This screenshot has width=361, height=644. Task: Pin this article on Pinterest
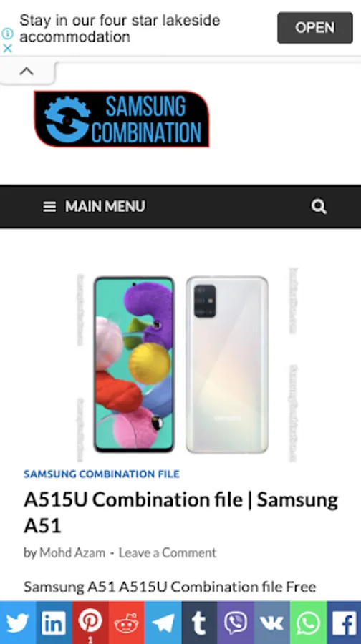click(90, 623)
